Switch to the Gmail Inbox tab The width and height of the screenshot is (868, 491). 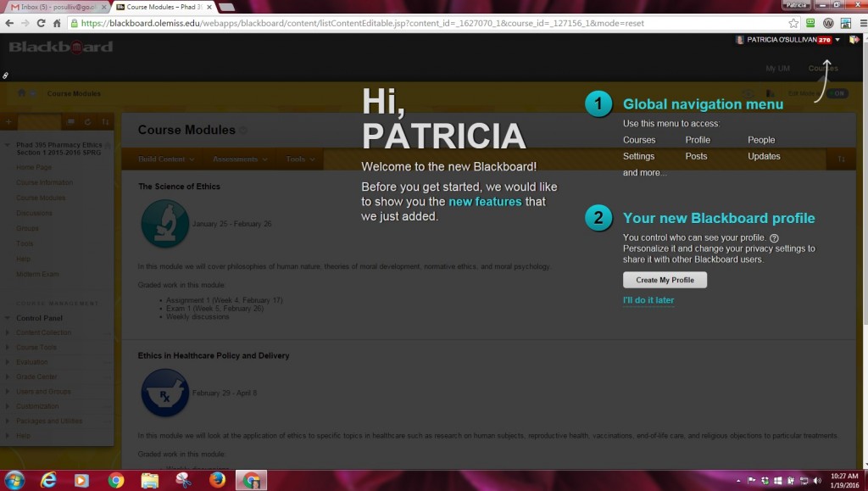coord(58,7)
